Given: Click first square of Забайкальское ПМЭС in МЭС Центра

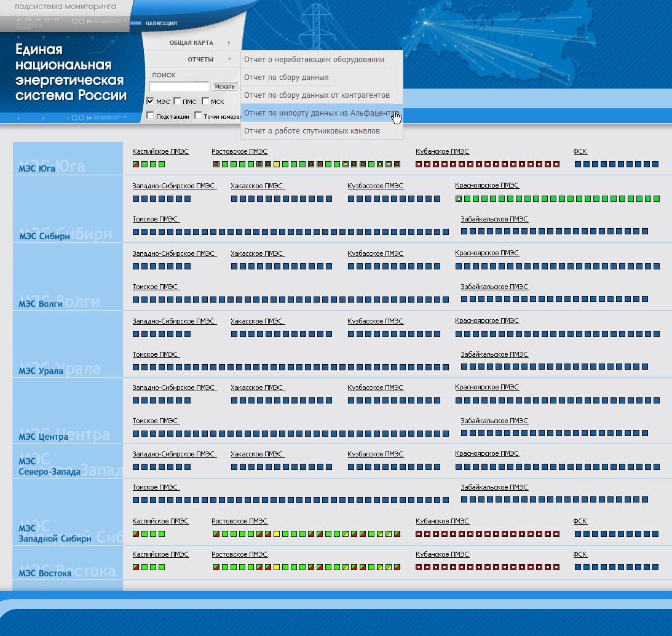Looking at the screenshot, I should coord(464,433).
